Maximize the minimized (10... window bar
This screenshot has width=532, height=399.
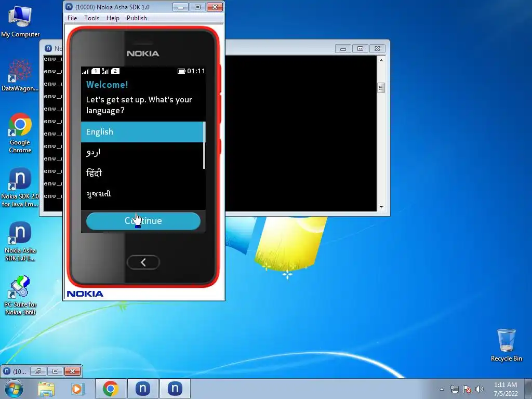(55, 371)
